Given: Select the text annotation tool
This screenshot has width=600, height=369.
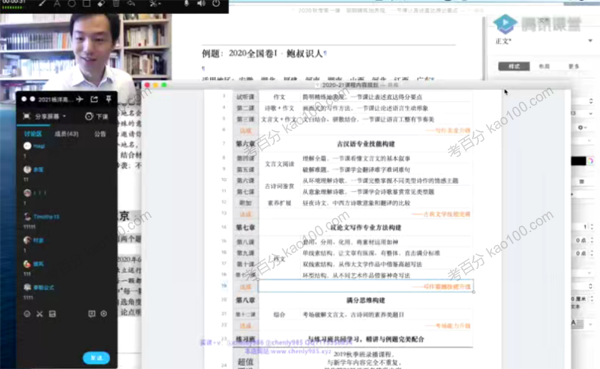Looking at the screenshot, I should (57, 3).
